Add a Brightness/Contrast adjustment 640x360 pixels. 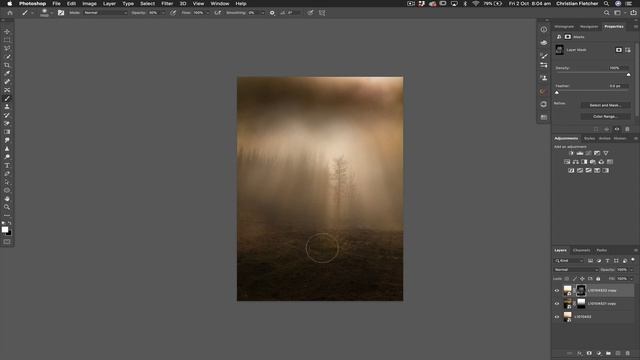(x=571, y=153)
